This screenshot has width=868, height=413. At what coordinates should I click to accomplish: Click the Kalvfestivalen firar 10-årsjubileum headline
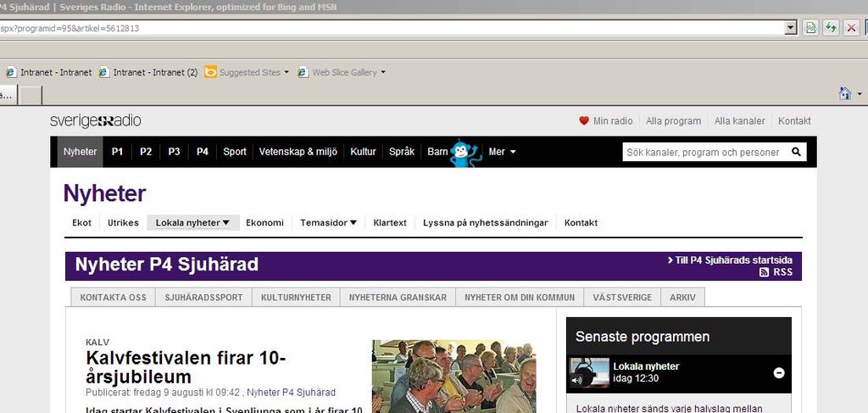pos(186,367)
